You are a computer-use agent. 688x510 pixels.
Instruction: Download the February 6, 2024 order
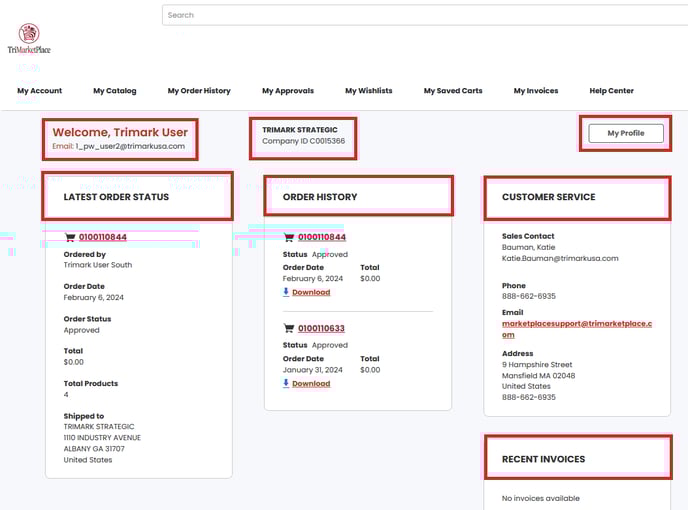pos(311,292)
